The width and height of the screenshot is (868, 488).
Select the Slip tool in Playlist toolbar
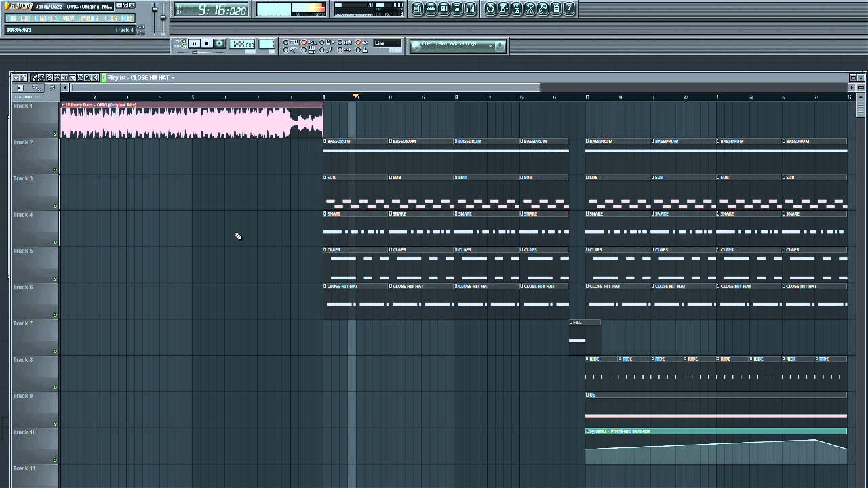[x=64, y=77]
